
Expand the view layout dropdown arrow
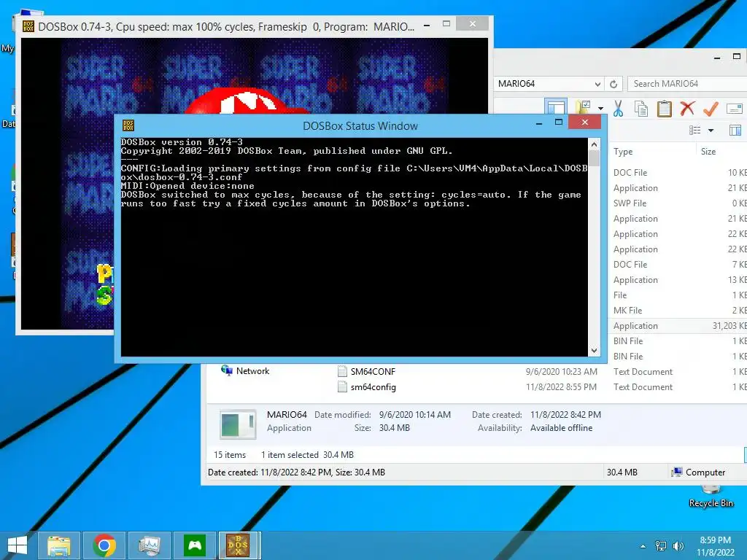point(711,130)
